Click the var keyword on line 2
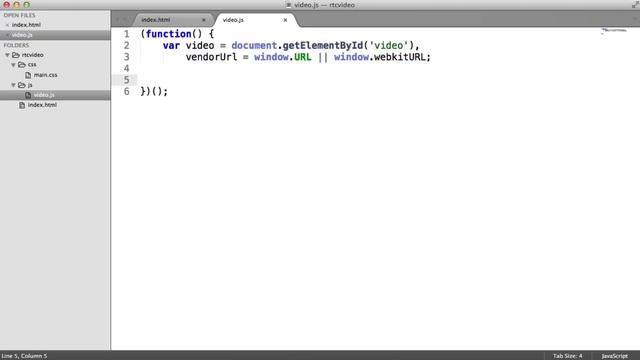Viewport: 640px width, 360px height. point(171,46)
